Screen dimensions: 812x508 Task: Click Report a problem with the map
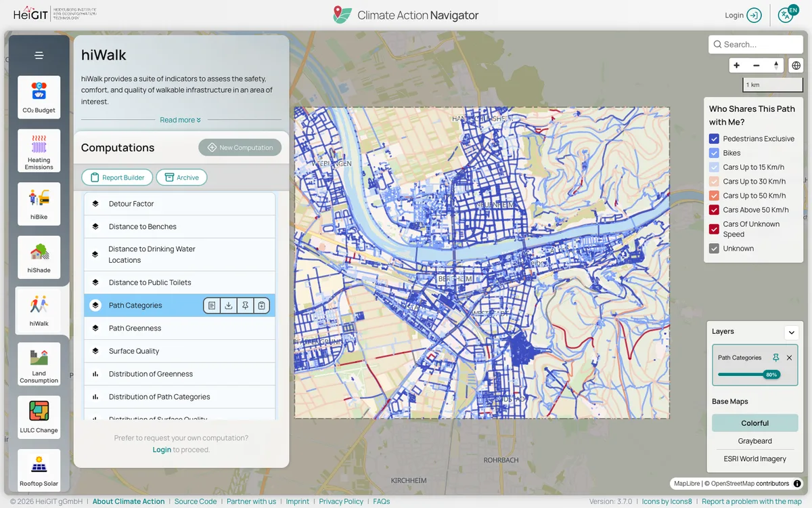(751, 502)
